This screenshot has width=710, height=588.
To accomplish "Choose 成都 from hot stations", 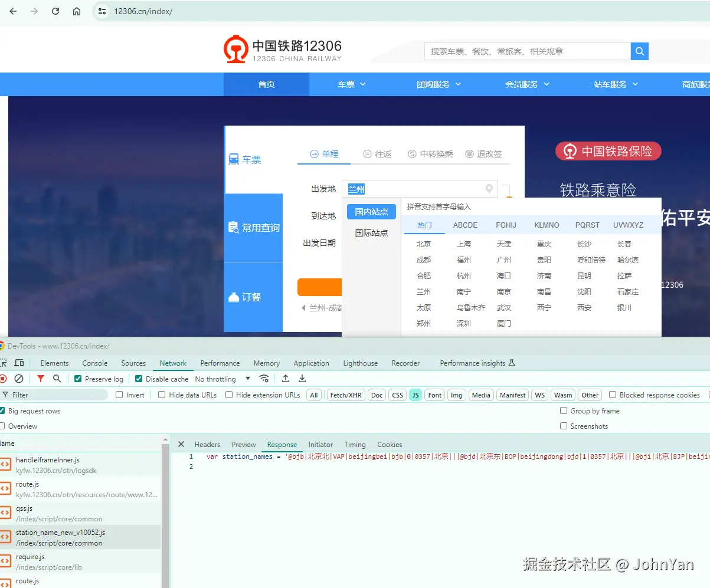I will [423, 259].
